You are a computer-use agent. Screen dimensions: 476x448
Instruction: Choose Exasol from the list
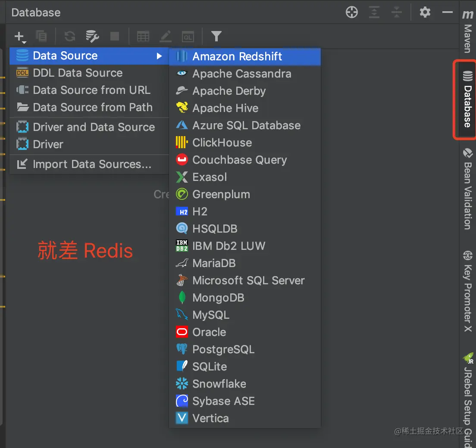coord(244,177)
